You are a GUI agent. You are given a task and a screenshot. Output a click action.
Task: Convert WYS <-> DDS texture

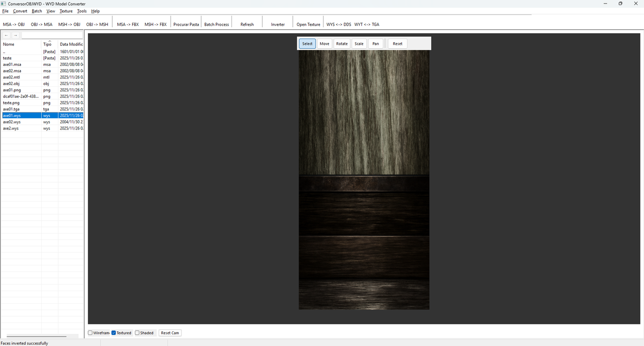(339, 24)
